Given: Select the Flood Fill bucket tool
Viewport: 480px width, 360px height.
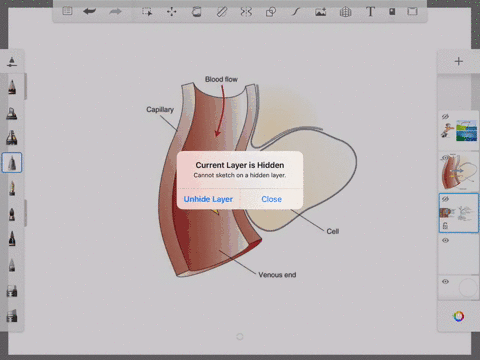Looking at the screenshot, I should click(x=196, y=12).
